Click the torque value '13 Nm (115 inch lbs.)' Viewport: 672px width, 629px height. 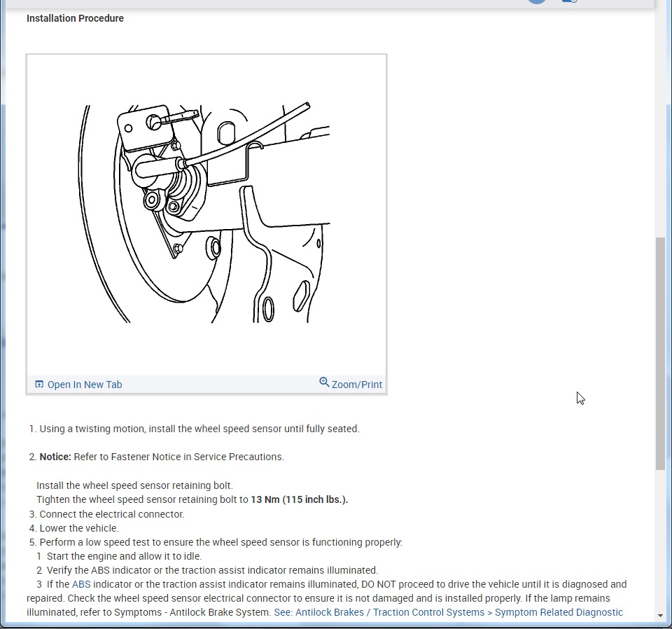click(299, 500)
